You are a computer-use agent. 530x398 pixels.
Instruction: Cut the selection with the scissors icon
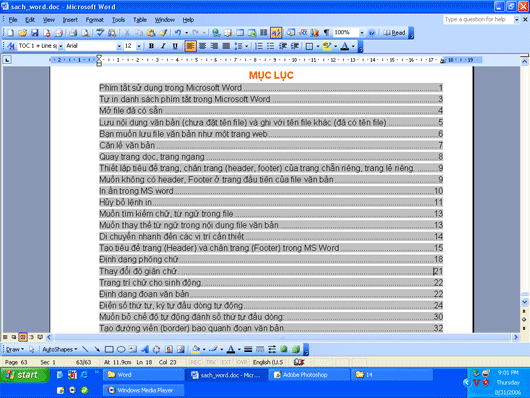[127, 33]
